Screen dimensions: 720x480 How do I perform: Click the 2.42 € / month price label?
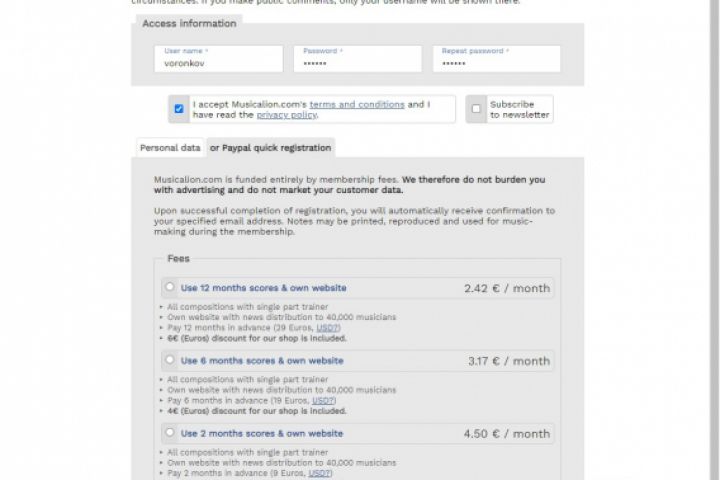click(x=507, y=289)
